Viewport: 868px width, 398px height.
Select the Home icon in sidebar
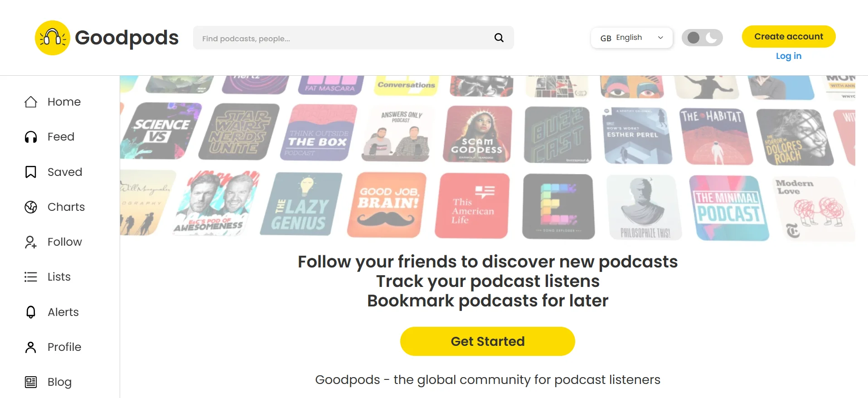(30, 102)
